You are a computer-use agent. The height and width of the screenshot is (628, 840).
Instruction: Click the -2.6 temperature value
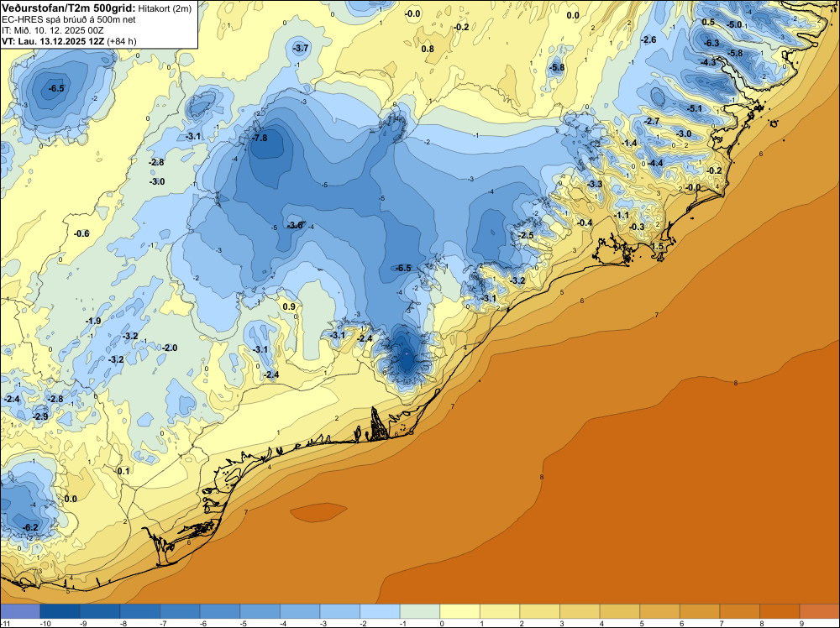tap(648, 39)
